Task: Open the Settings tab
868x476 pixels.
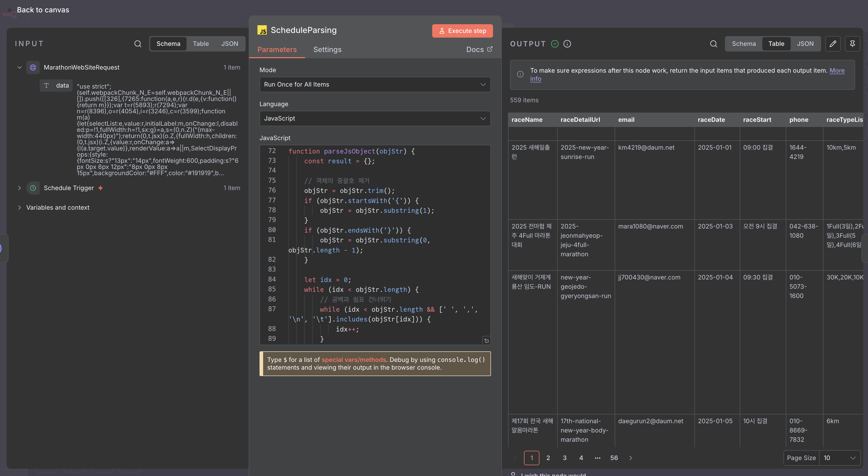Action: click(x=327, y=49)
